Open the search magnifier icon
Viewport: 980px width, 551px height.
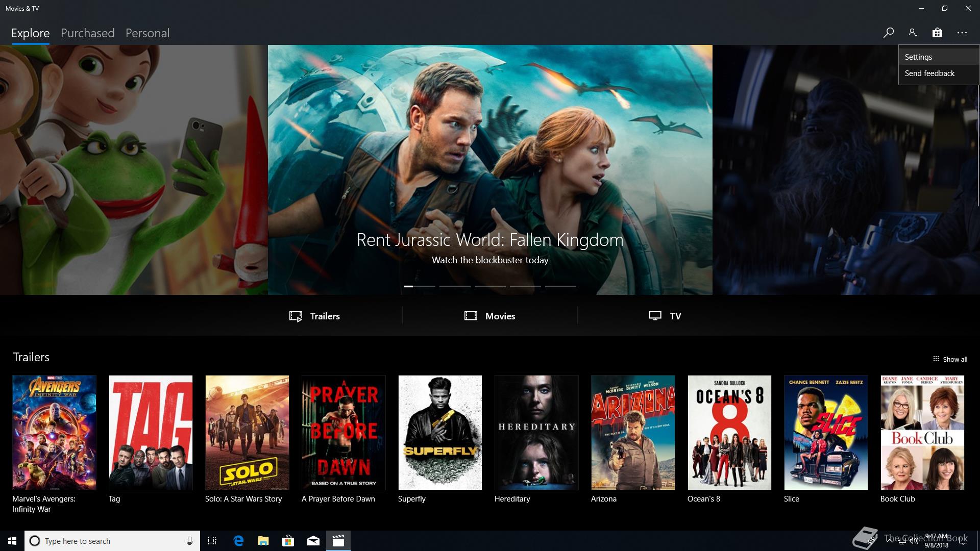[888, 33]
